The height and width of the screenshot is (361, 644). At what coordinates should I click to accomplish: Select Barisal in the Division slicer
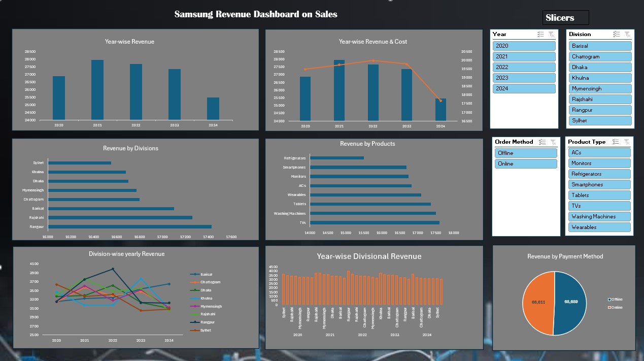click(599, 46)
